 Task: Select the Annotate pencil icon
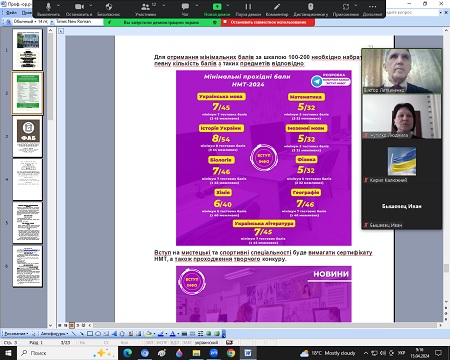click(x=277, y=9)
